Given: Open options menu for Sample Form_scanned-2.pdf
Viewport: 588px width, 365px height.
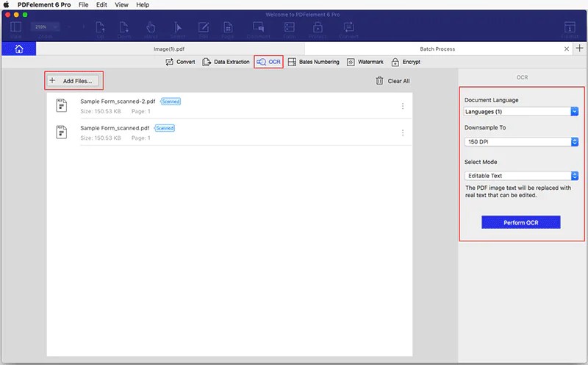Looking at the screenshot, I should tap(403, 106).
